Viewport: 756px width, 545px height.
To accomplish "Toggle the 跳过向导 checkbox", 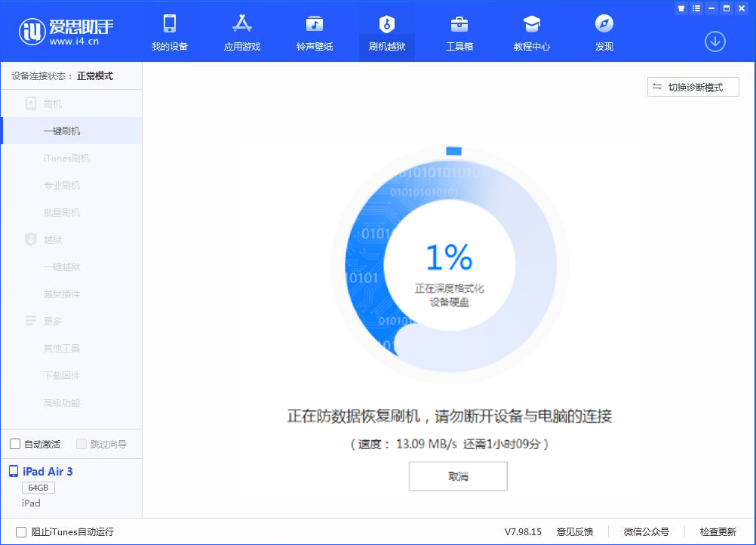I will [81, 444].
